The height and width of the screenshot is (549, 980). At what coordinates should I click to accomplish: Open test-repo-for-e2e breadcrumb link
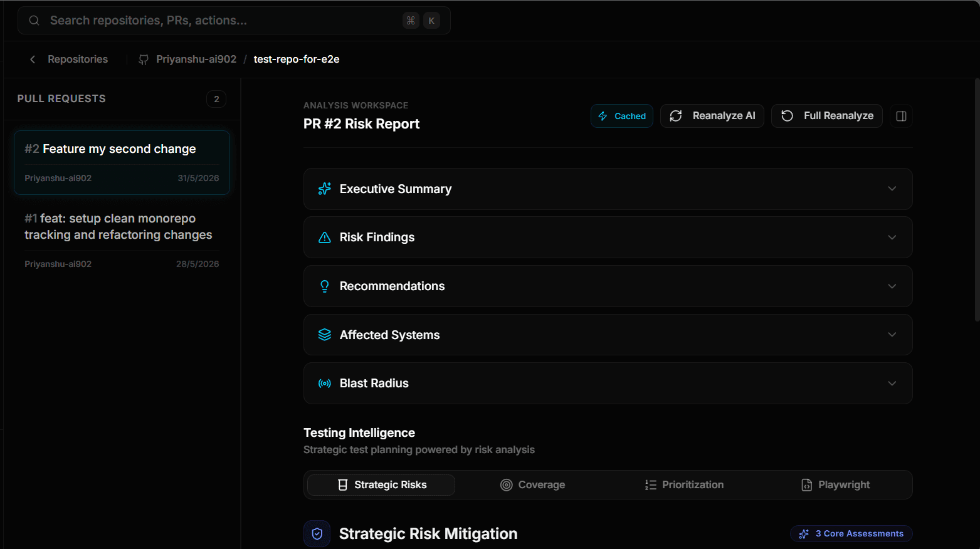pyautogui.click(x=297, y=59)
